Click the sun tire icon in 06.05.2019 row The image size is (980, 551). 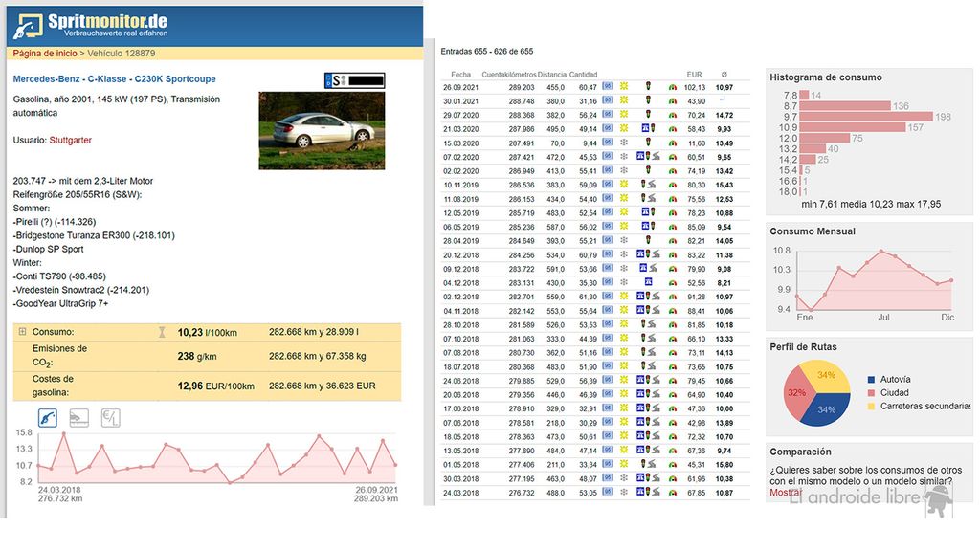coord(624,227)
